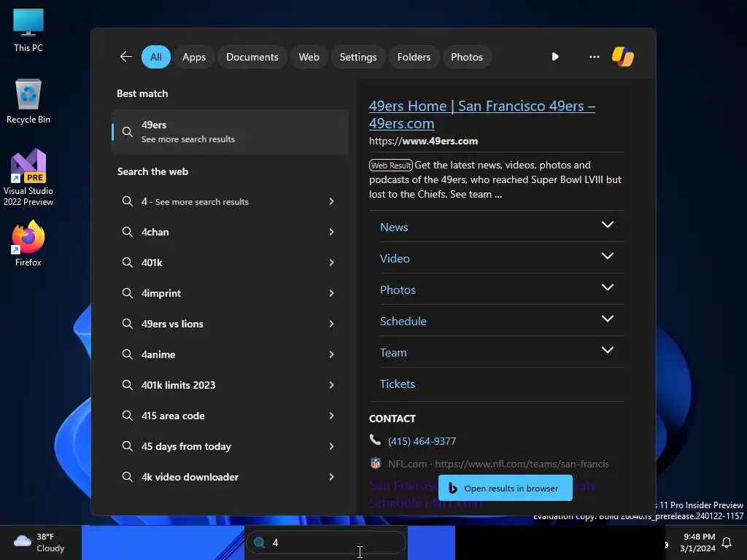747x560 pixels.
Task: Call link (415) 464-9377
Action: click(422, 441)
